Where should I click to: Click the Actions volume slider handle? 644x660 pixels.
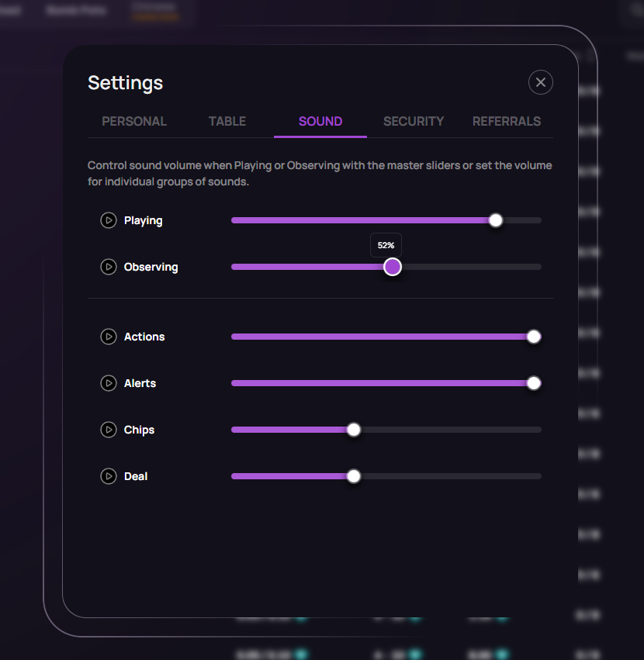tap(534, 337)
